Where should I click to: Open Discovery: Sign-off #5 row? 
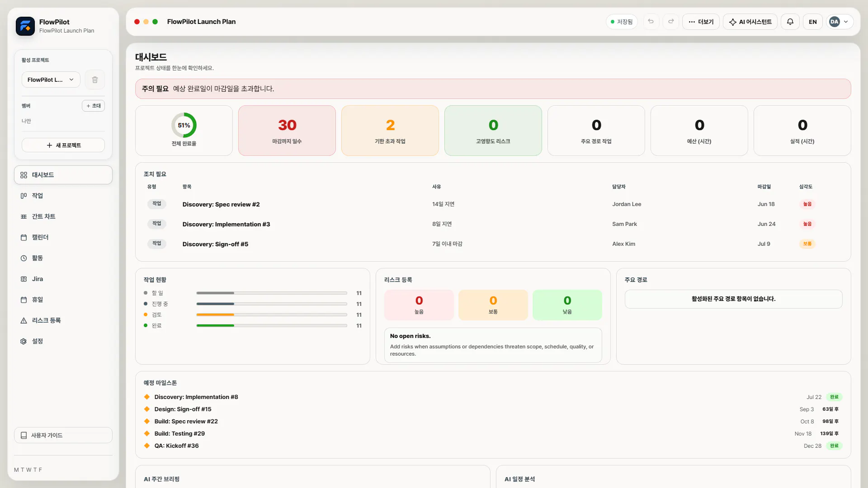493,244
